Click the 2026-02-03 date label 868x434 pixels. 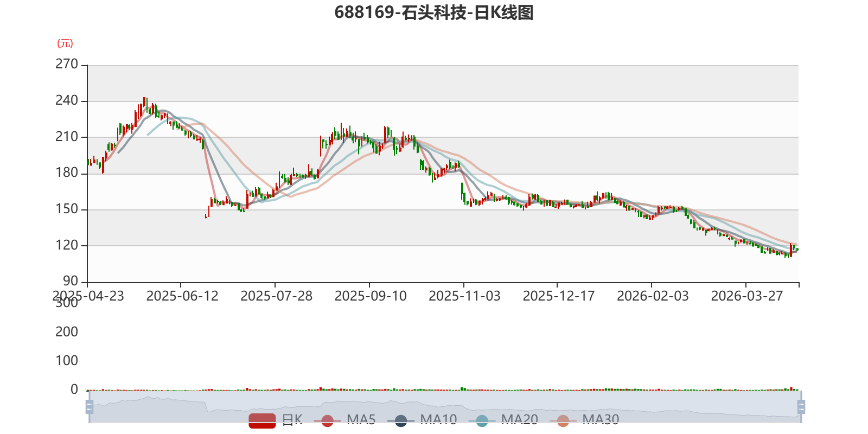point(653,296)
